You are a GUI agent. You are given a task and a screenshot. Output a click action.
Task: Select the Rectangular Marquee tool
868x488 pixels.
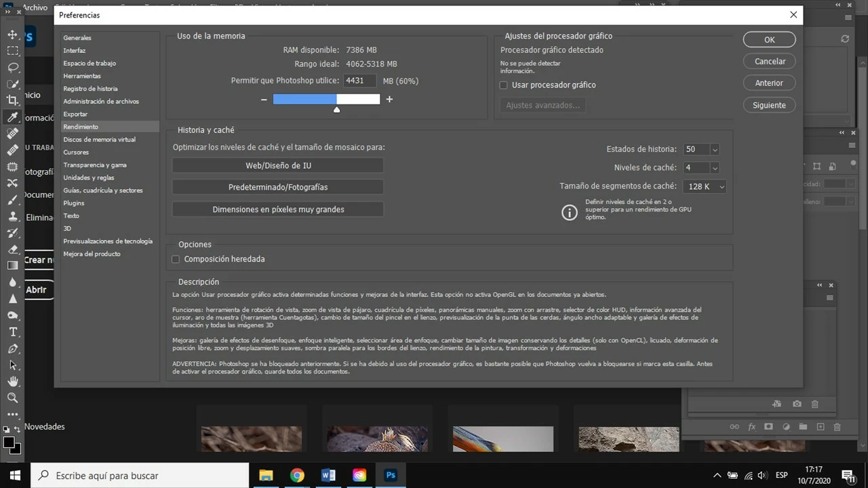click(12, 51)
